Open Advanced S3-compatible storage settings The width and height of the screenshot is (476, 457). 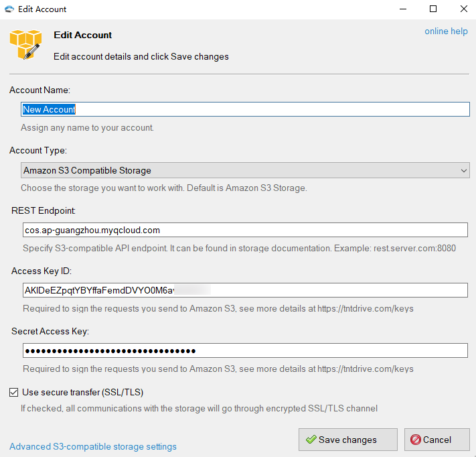tap(93, 446)
